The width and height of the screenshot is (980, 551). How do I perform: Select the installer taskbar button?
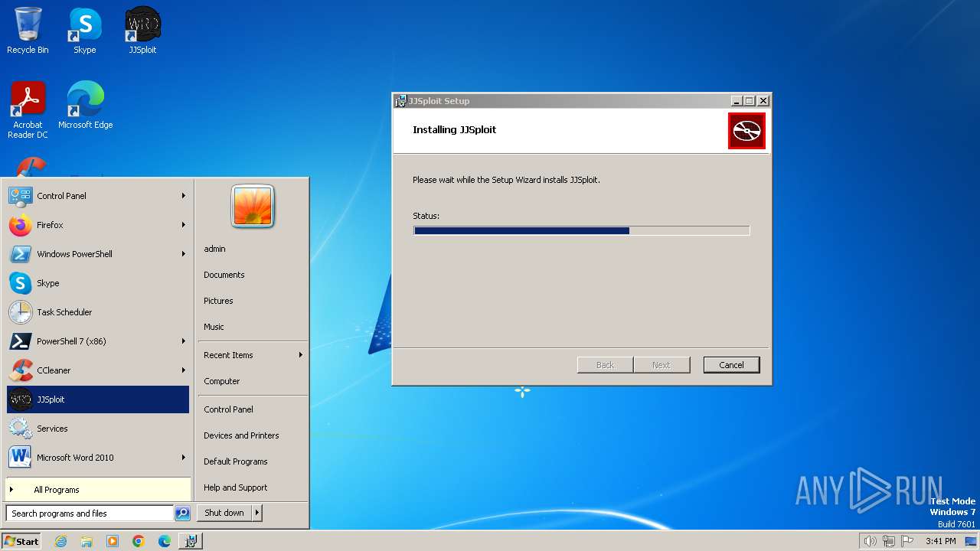[x=191, y=541]
